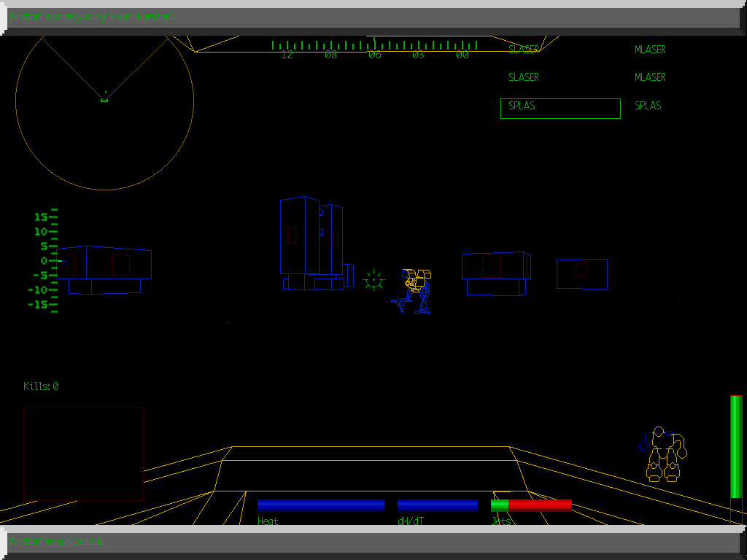Click the dH/dT heat rate bar

coord(437,505)
